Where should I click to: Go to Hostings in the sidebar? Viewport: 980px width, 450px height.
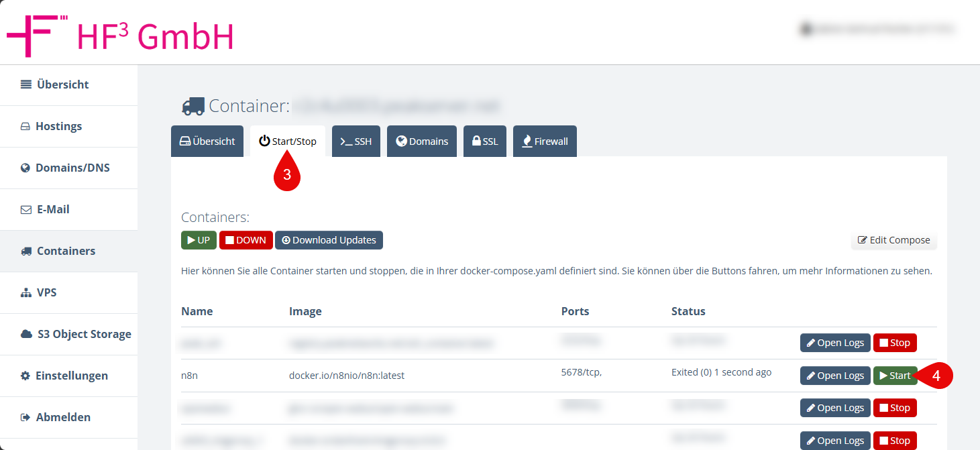(58, 126)
